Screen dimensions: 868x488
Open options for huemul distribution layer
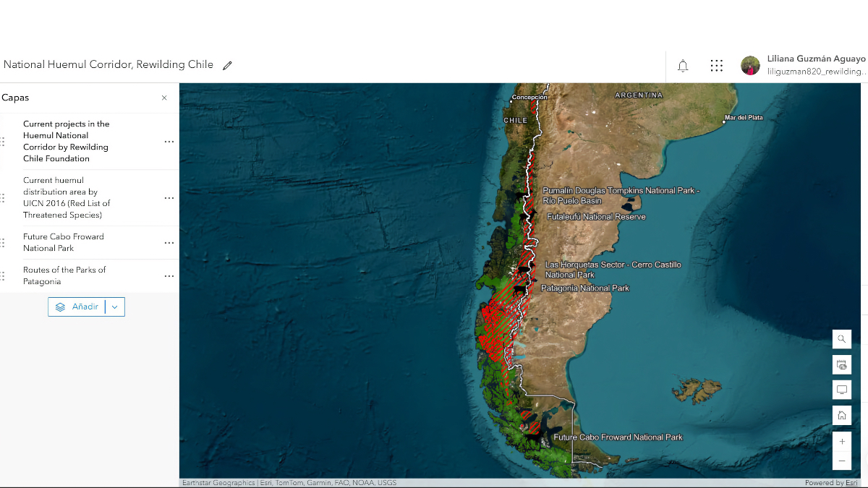(x=169, y=197)
